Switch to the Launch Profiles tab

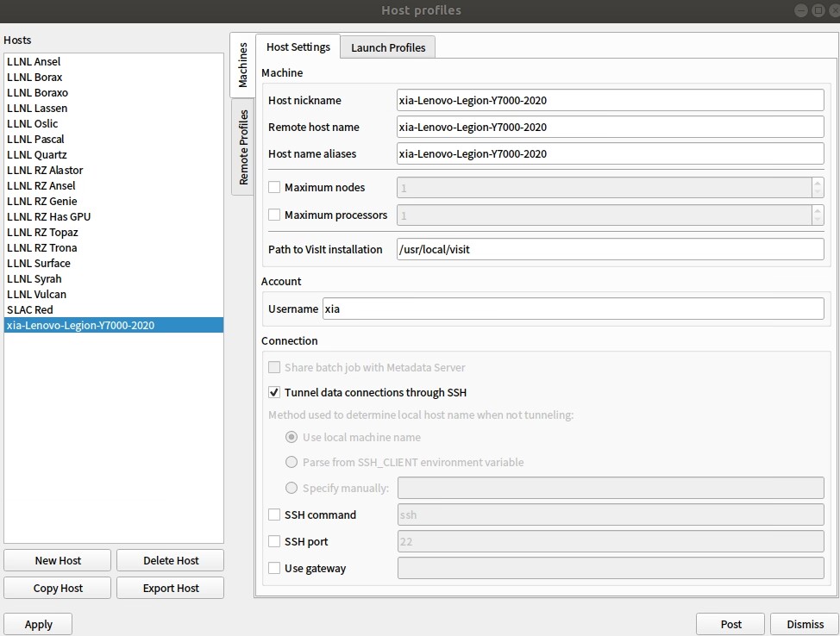pos(386,47)
